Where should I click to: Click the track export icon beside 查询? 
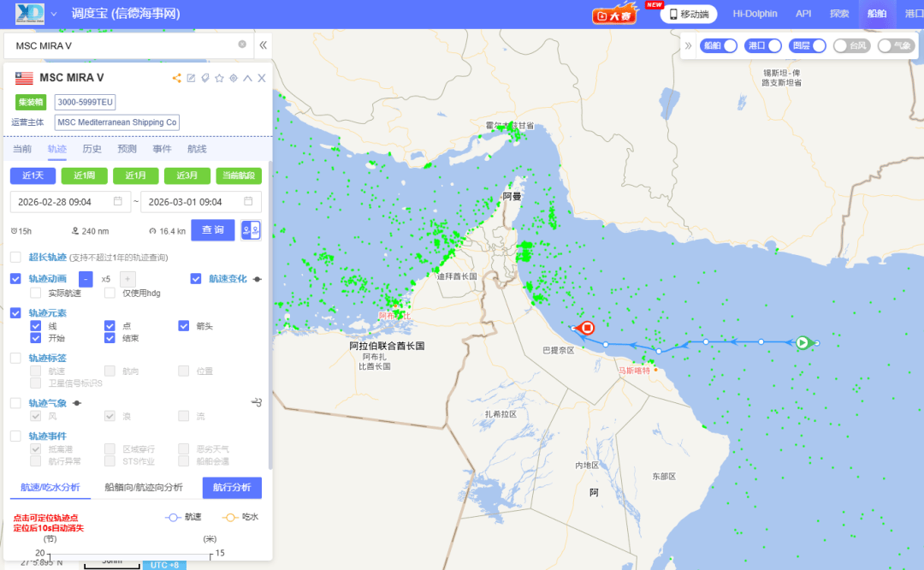click(251, 230)
